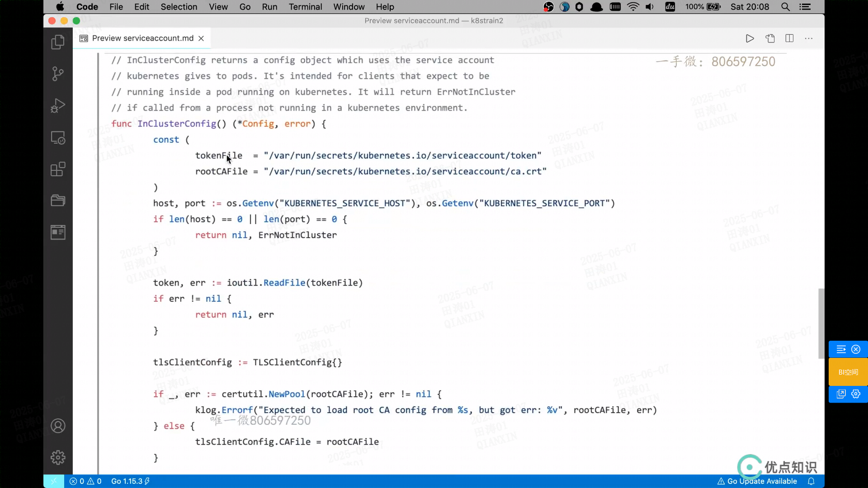The height and width of the screenshot is (488, 868).
Task: Open the Explorer view in activity bar
Action: (x=58, y=42)
